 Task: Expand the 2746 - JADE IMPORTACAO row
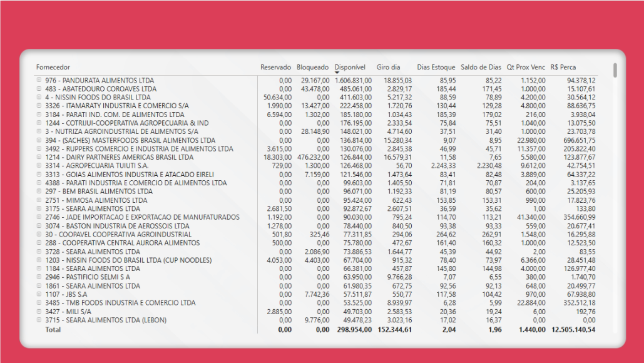point(39,217)
